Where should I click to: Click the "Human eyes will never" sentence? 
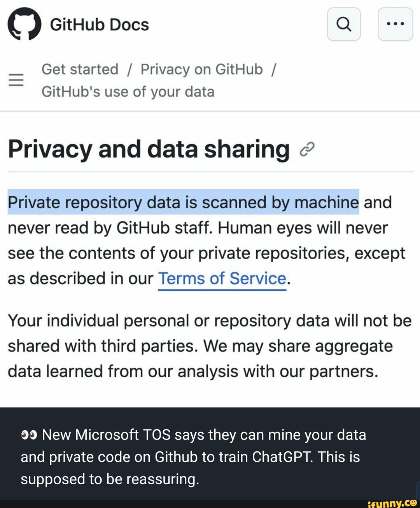[303, 228]
